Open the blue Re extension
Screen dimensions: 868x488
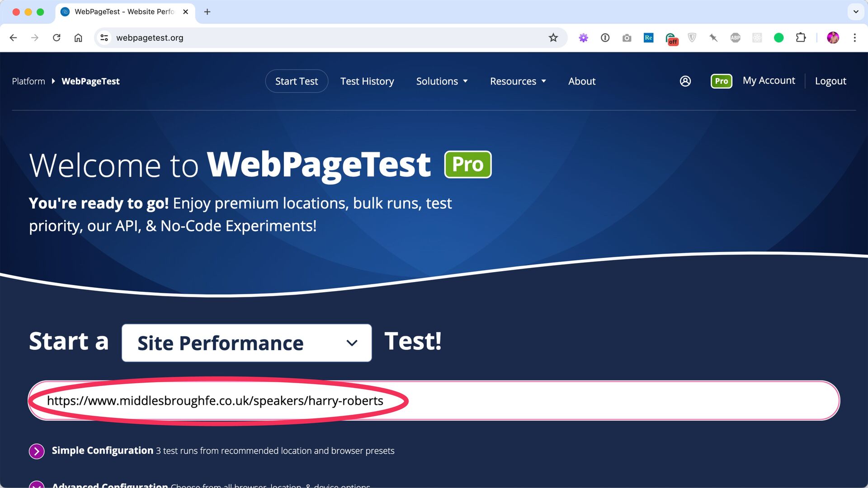(649, 38)
